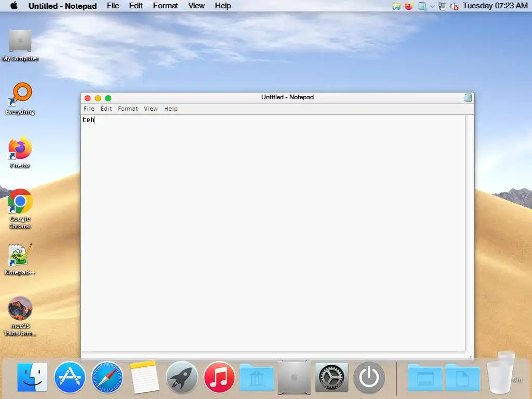Viewport: 532px width, 399px height.
Task: Click the network tray icon in the menu bar
Action: [x=442, y=6]
